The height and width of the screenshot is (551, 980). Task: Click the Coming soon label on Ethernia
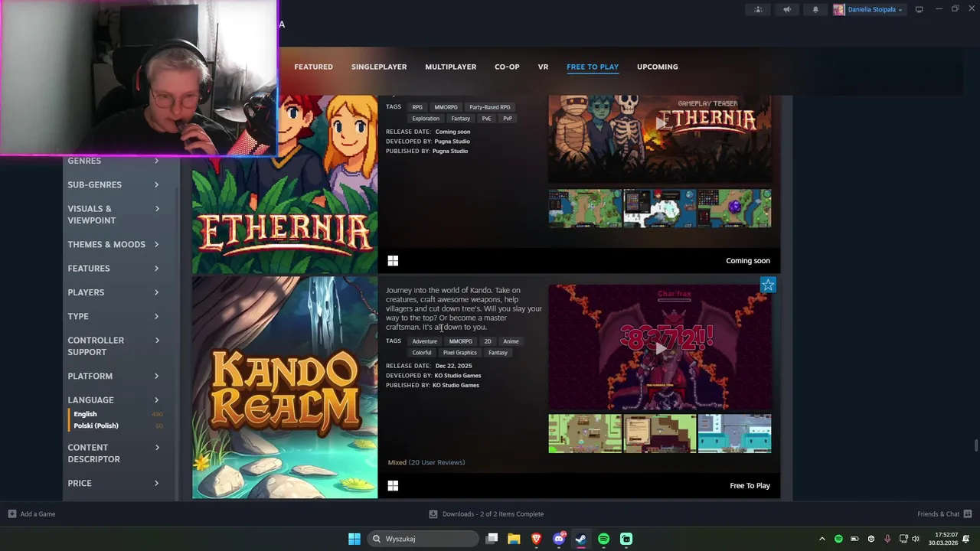(x=748, y=261)
